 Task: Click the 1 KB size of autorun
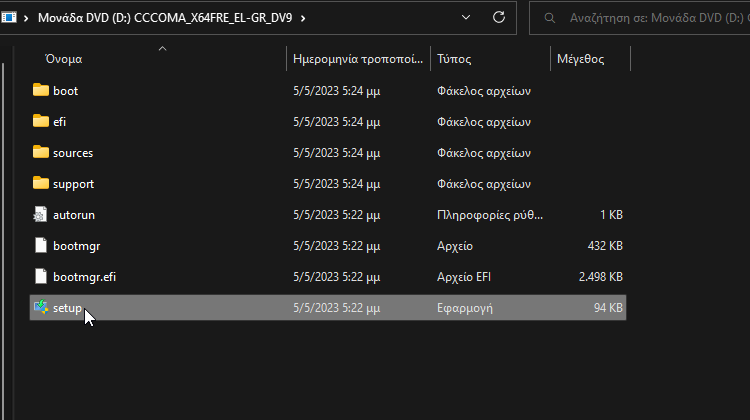[611, 215]
